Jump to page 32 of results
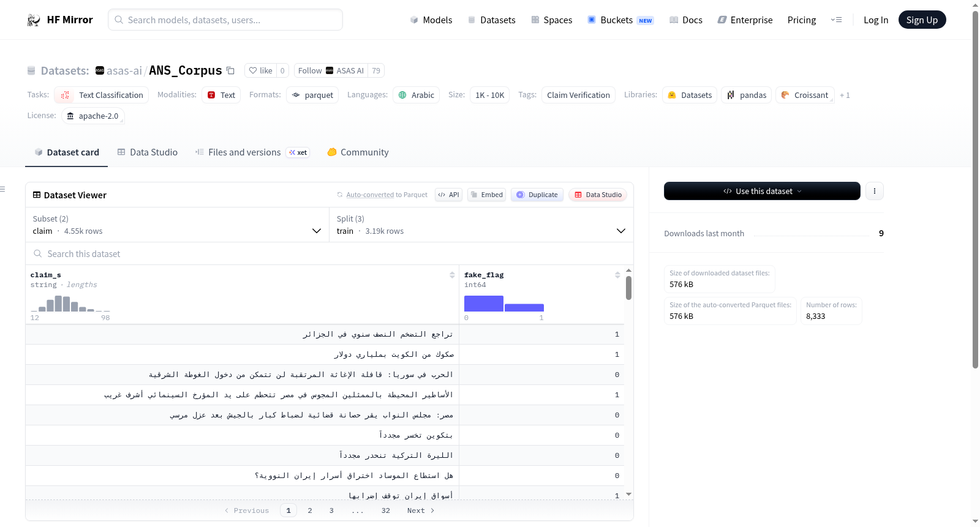Screen dimensions: 980x527 [x=386, y=510]
